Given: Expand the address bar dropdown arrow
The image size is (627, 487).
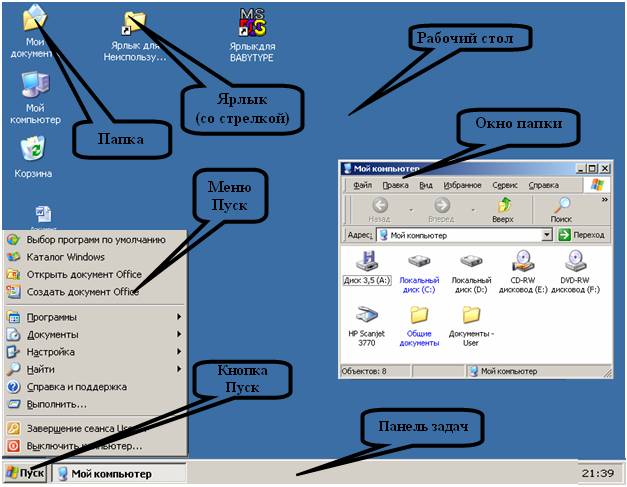Looking at the screenshot, I should pos(547,235).
